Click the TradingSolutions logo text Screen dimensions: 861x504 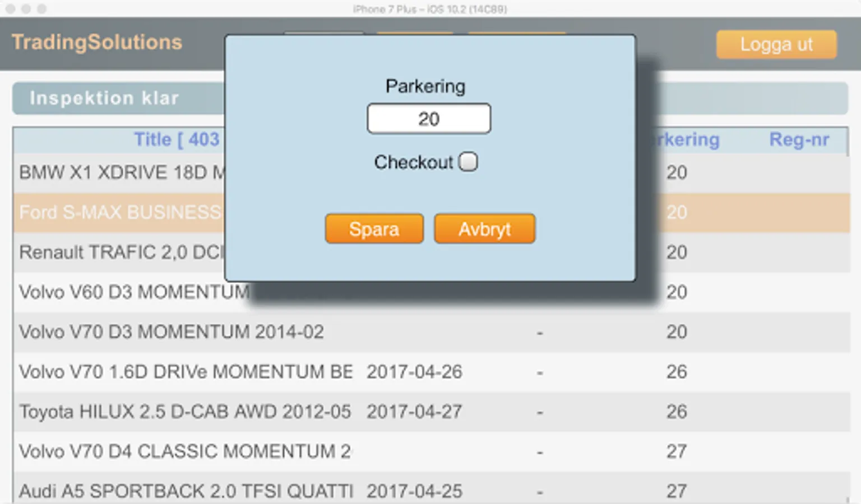coord(97,42)
